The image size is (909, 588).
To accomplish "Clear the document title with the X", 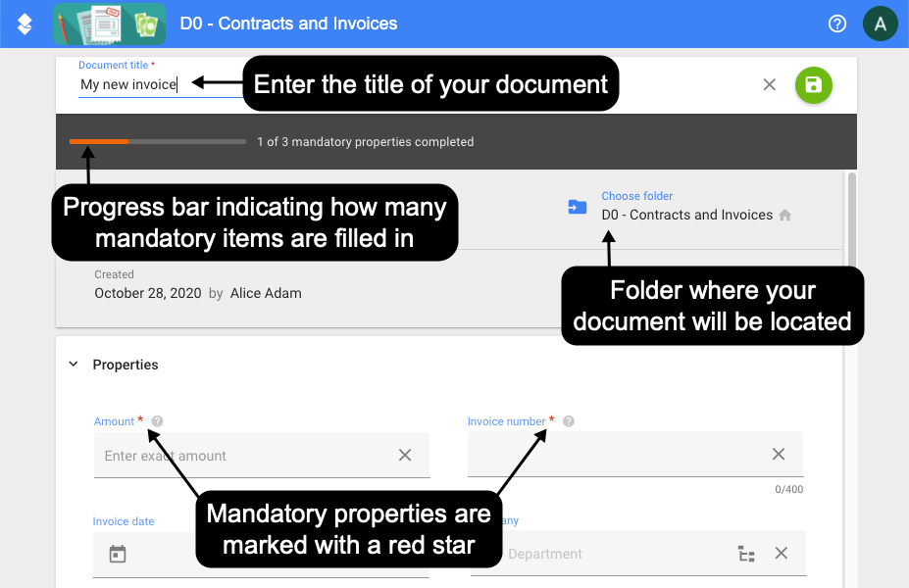I will coord(769,85).
